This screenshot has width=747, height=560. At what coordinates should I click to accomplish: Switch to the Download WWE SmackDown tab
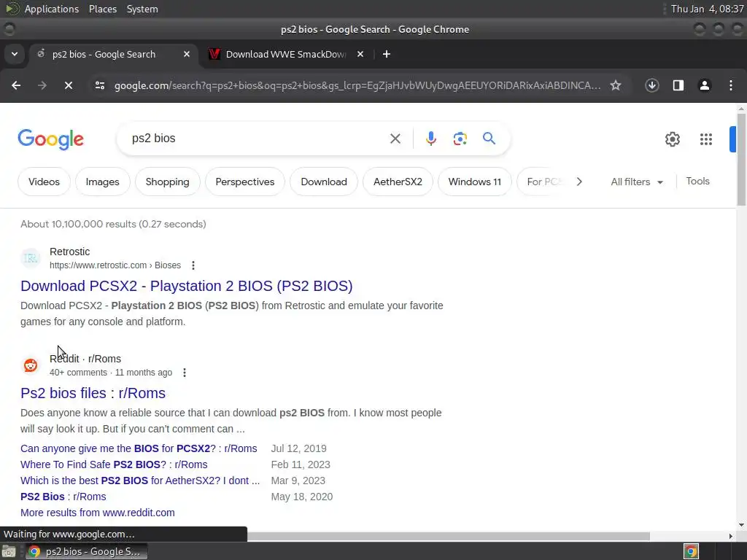click(286, 54)
